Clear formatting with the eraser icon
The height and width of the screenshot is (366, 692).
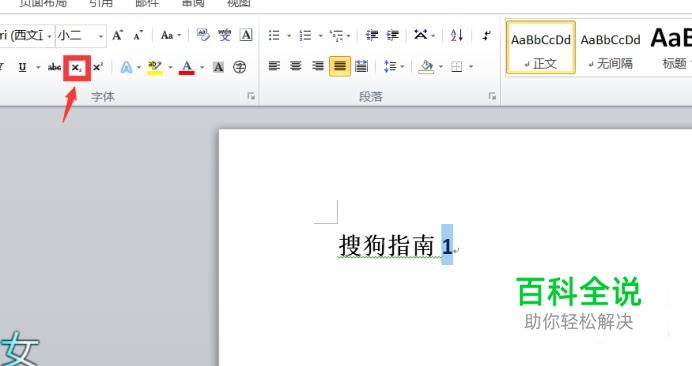point(203,35)
